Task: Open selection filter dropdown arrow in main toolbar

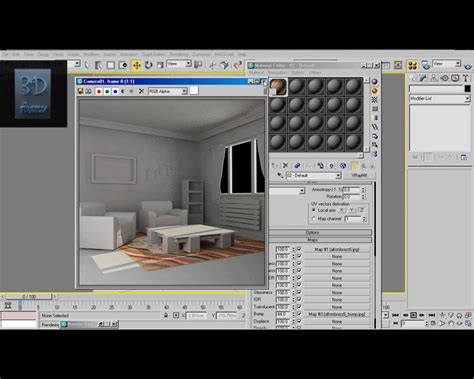Action: pyautogui.click(x=77, y=63)
